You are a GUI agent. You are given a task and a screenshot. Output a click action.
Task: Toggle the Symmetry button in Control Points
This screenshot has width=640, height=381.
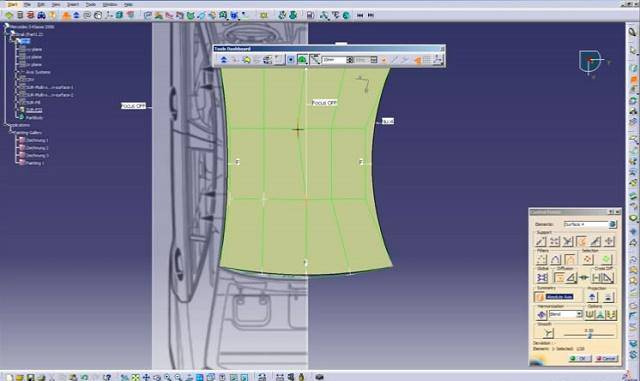pos(540,297)
